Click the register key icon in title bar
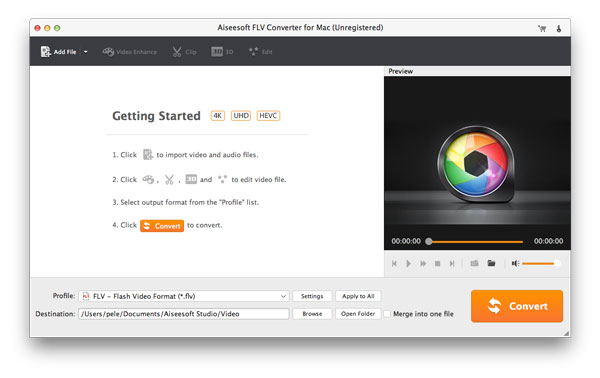The image size is (600, 378). coord(559,28)
